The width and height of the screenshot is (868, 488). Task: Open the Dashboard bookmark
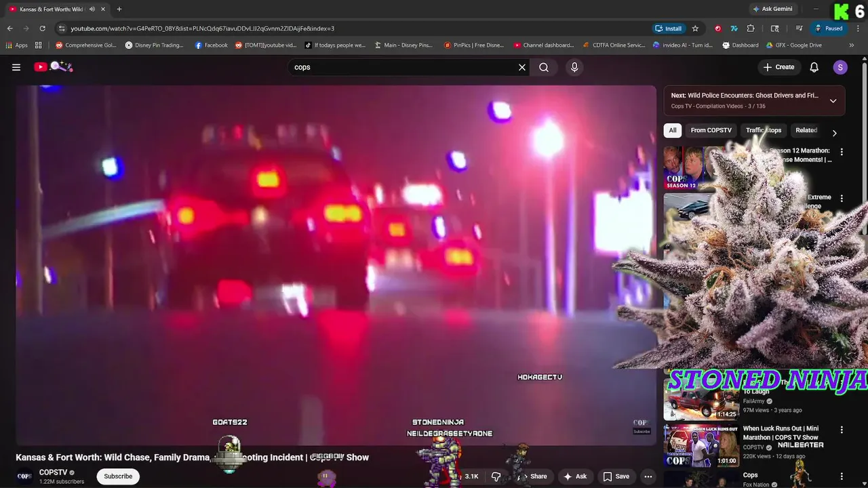[x=741, y=45]
